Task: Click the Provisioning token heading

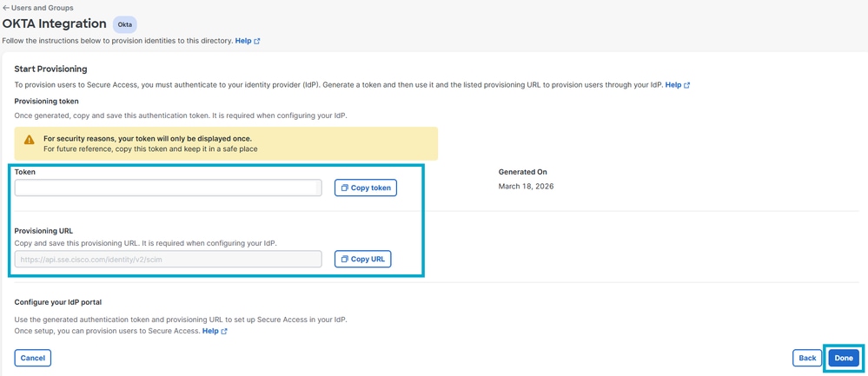Action: 47,102
